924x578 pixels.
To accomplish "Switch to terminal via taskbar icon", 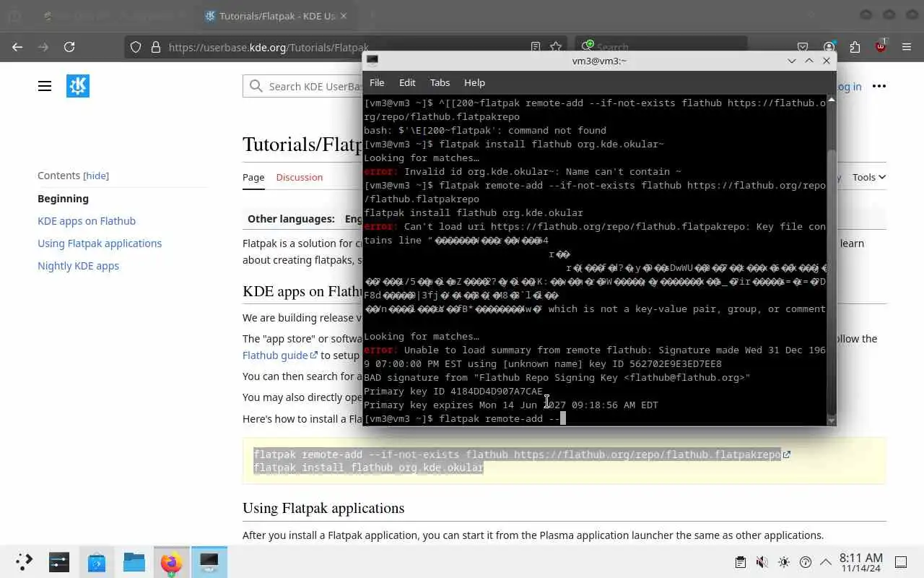I will point(209,562).
